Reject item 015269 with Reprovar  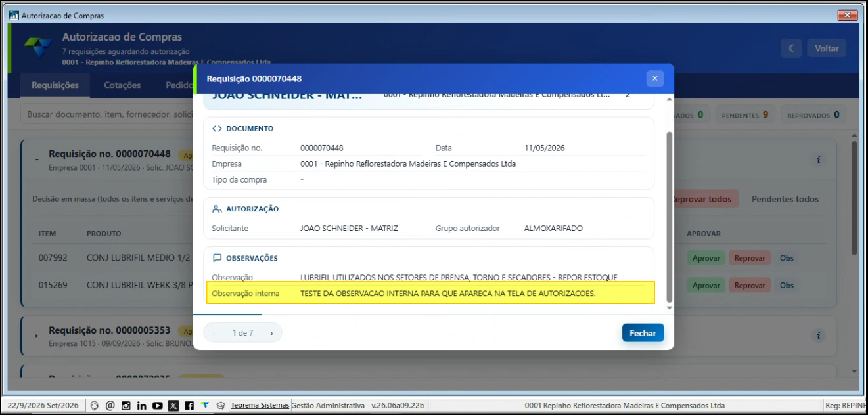750,286
